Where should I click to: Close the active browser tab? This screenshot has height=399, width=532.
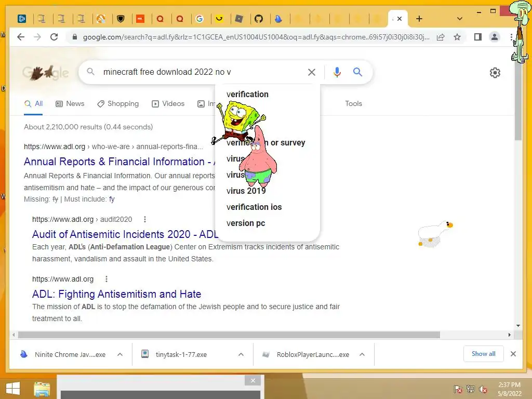[400, 19]
